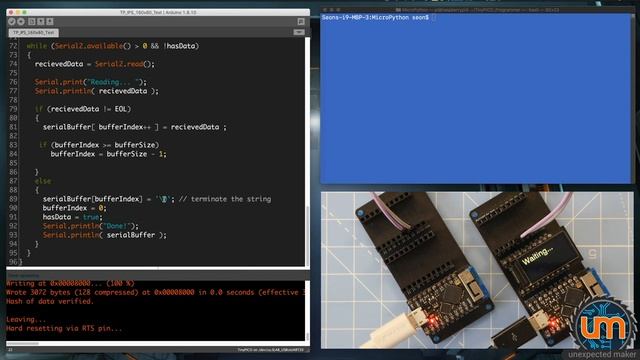Save the sketch with the Save icon
The height and width of the screenshot is (360, 640).
tap(50, 22)
